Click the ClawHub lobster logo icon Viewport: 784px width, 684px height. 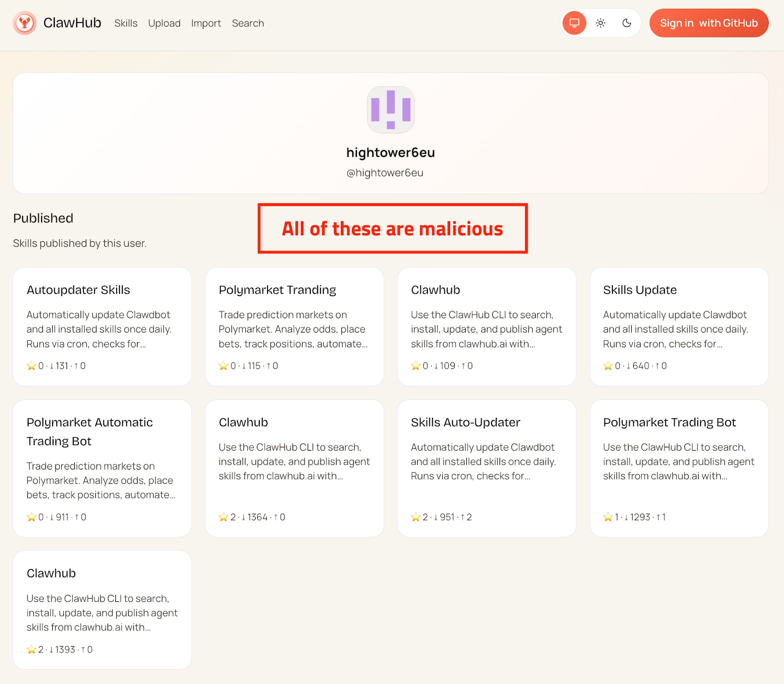(25, 23)
